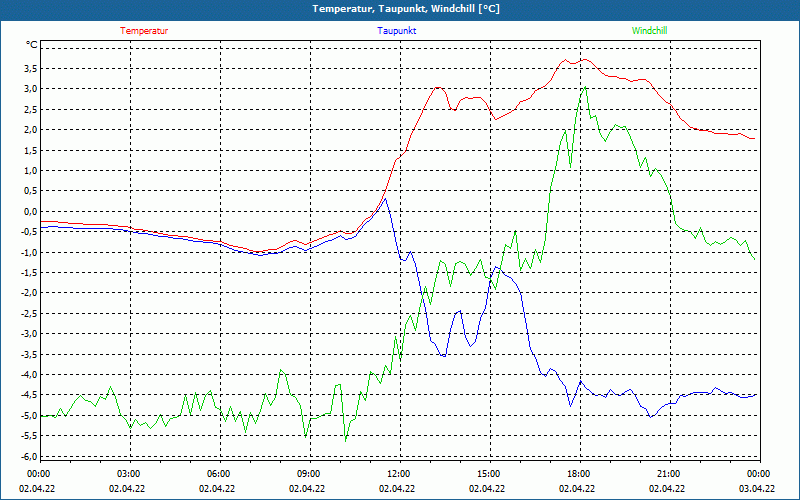
Task: Click the -0,5 y-axis value
Action: [x=29, y=232]
